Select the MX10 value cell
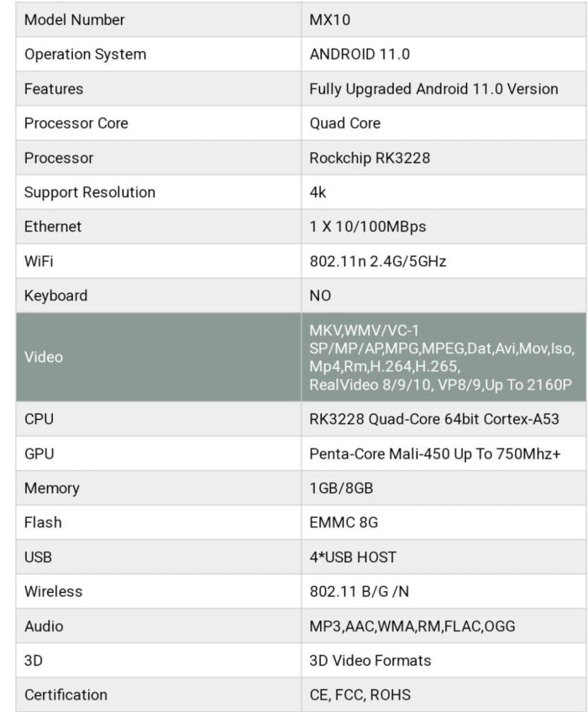 point(330,19)
